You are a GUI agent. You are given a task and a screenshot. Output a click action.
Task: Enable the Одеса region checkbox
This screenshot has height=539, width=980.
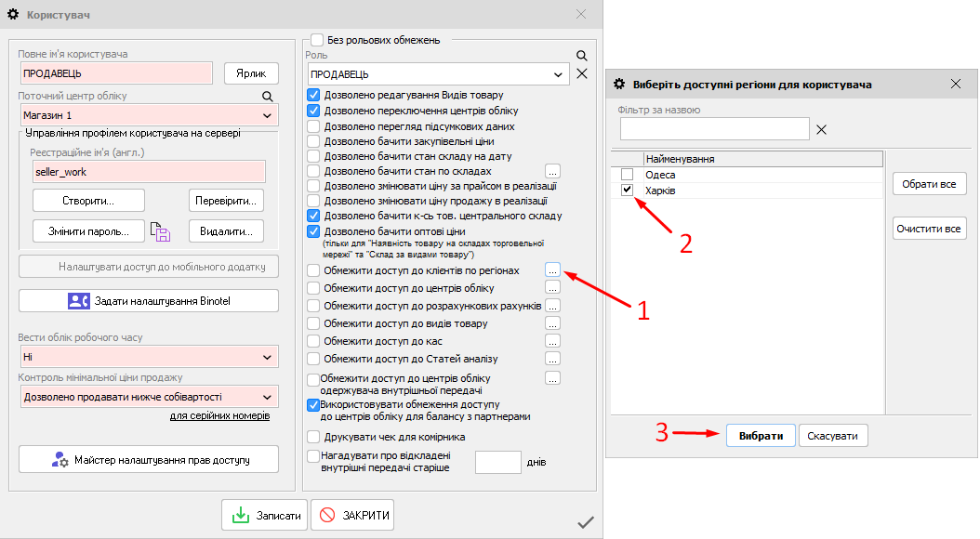pos(628,175)
